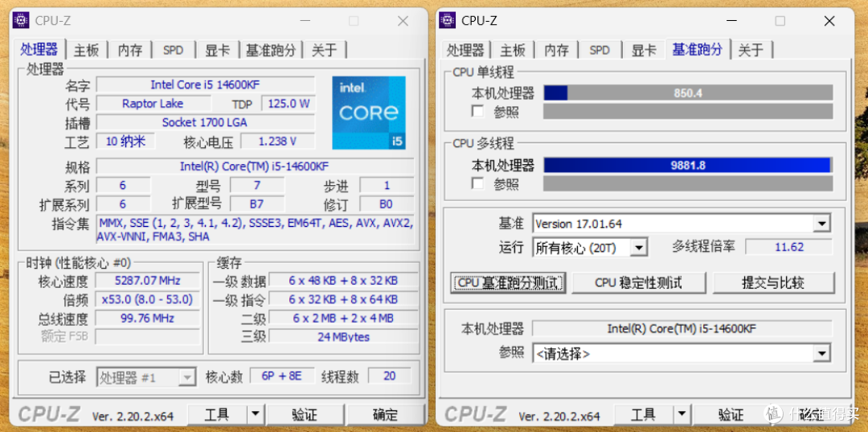The width and height of the screenshot is (868, 432).
Task: Click the CPU-Z app icon in left window title bar
Action: tap(21, 20)
